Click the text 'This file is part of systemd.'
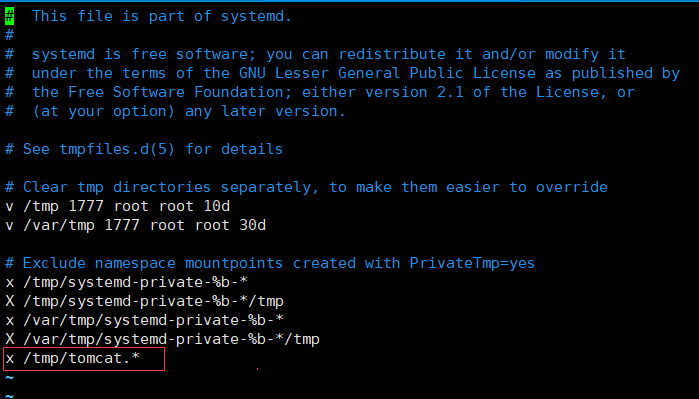 162,16
